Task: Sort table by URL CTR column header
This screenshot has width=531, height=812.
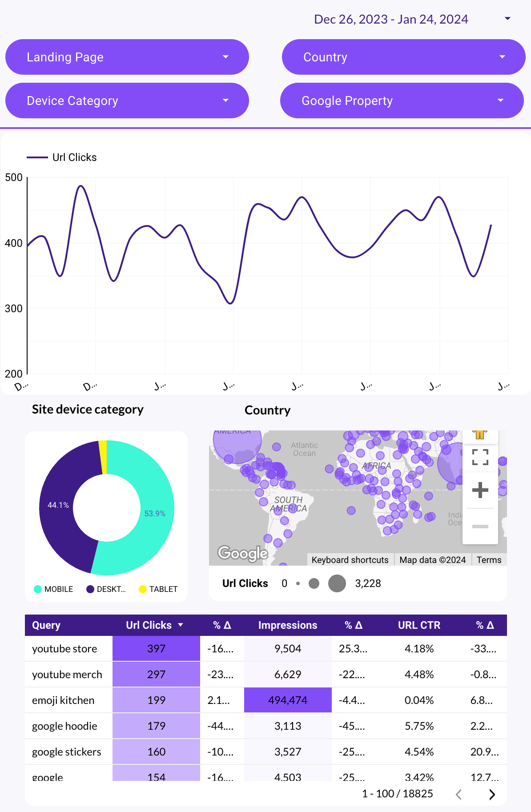Action: click(419, 625)
